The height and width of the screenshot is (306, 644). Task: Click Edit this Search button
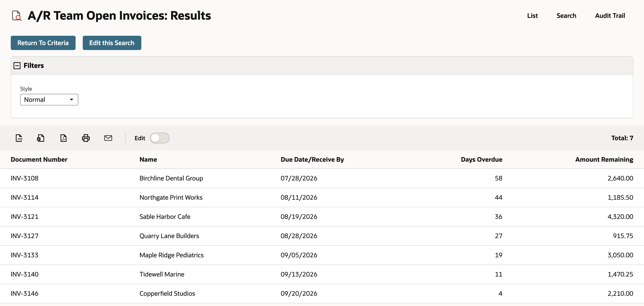(112, 43)
